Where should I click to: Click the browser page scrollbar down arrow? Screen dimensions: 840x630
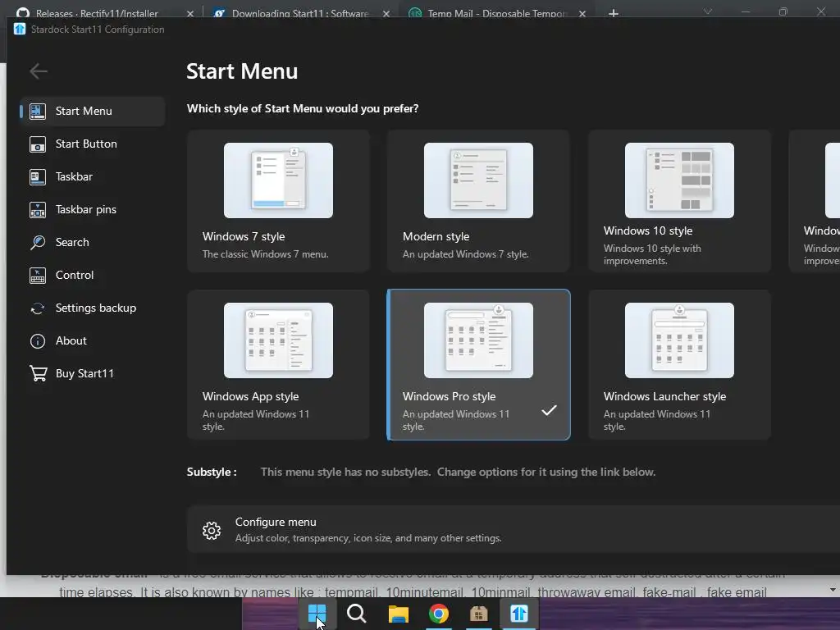coord(833,590)
